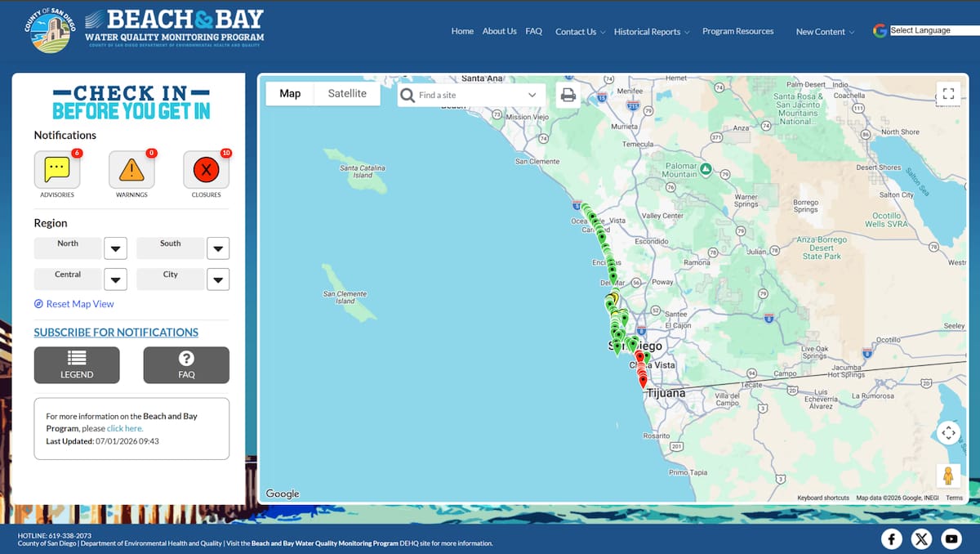Open the Advisories notifications icon
The width and height of the screenshot is (980, 554).
pos(56,170)
